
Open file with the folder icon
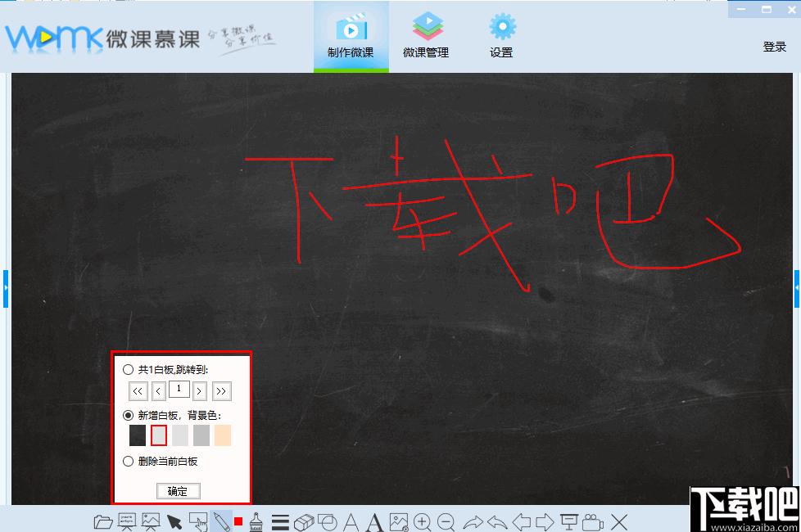tap(103, 522)
